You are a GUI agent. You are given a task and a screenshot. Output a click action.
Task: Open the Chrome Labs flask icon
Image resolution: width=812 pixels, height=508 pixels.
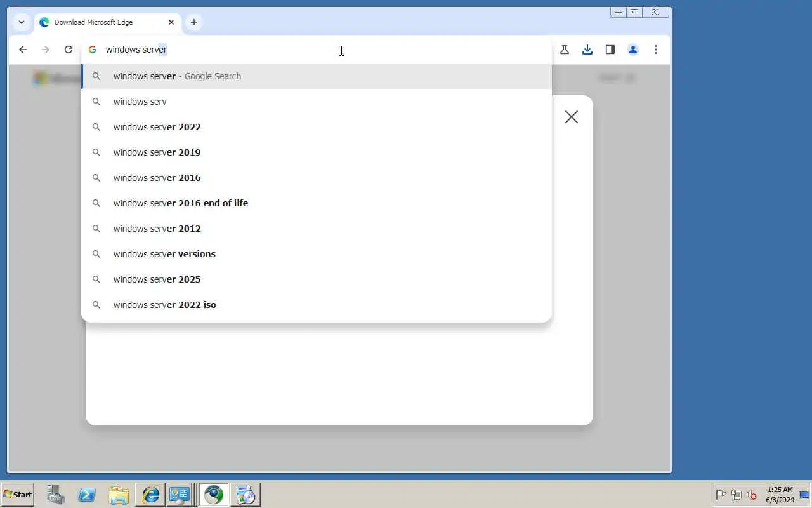pyautogui.click(x=565, y=50)
